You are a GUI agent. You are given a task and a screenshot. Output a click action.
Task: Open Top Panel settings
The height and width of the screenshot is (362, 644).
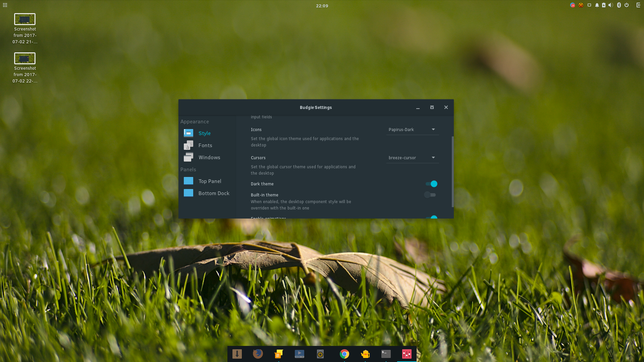click(207, 181)
